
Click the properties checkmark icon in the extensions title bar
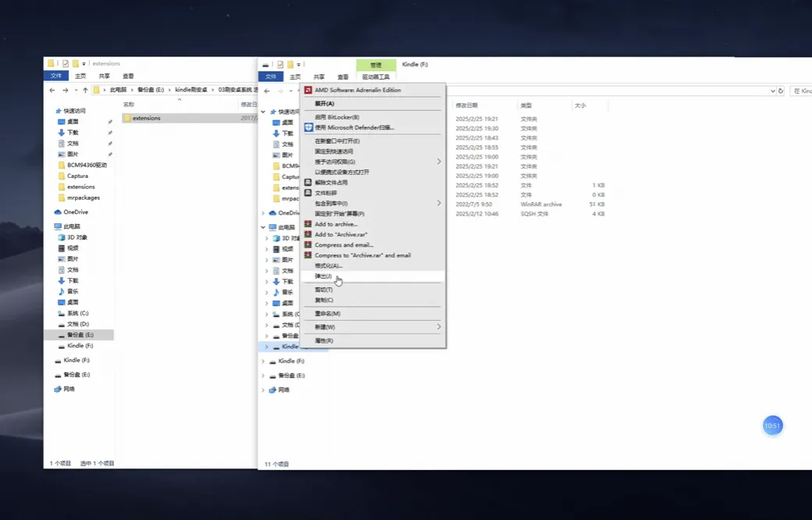coord(66,64)
